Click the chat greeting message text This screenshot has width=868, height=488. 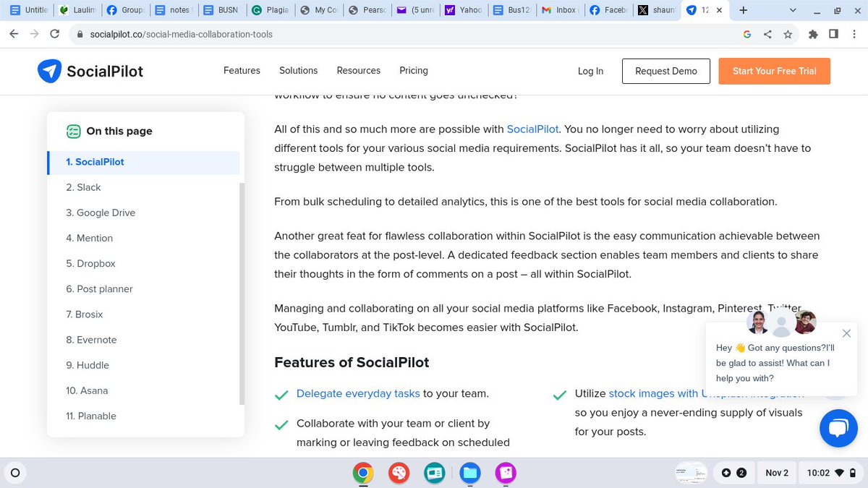773,363
